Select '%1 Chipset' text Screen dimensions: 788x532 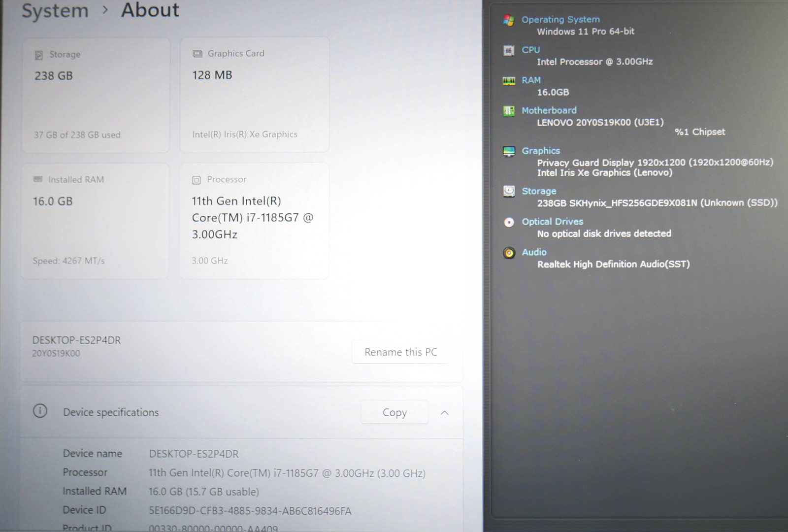point(700,132)
